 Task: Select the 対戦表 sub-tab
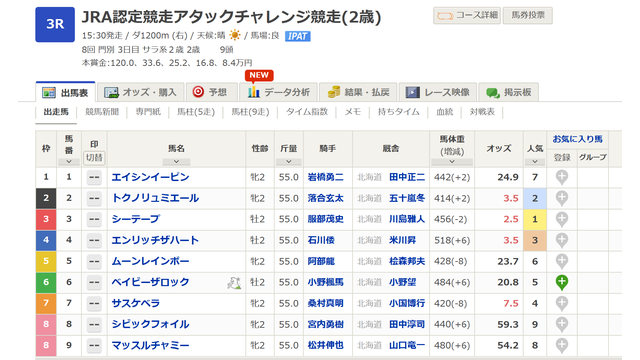point(482,112)
